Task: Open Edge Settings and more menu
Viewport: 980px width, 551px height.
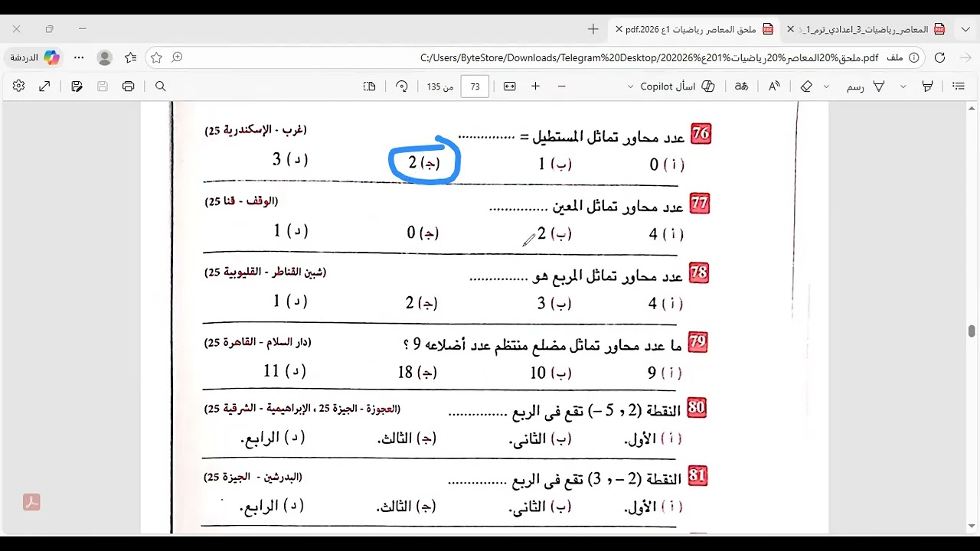Action: point(79,57)
